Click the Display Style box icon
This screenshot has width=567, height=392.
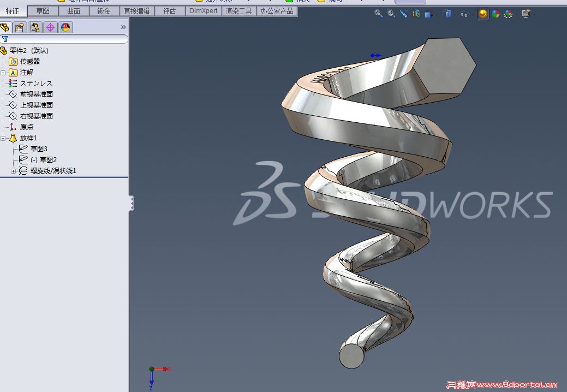click(x=447, y=14)
